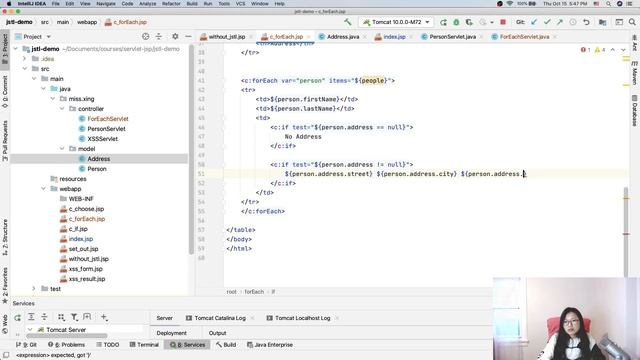Open the Group By options in Services
This screenshot has height=360, width=640.
click(x=61, y=317)
